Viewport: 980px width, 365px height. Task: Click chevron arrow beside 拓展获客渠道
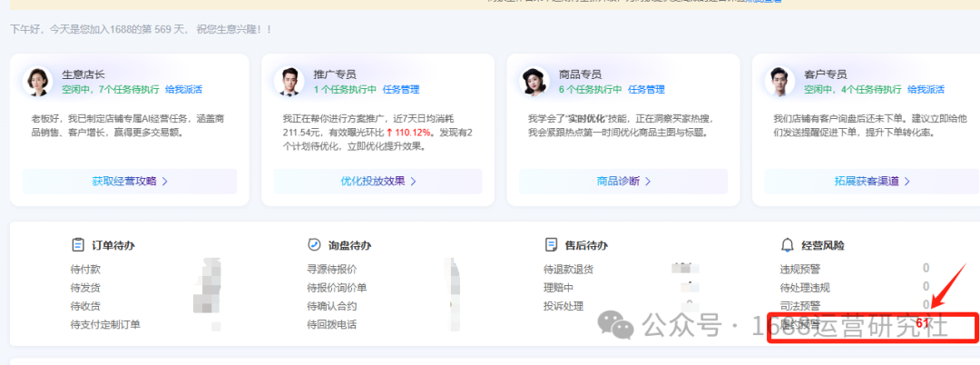(906, 182)
